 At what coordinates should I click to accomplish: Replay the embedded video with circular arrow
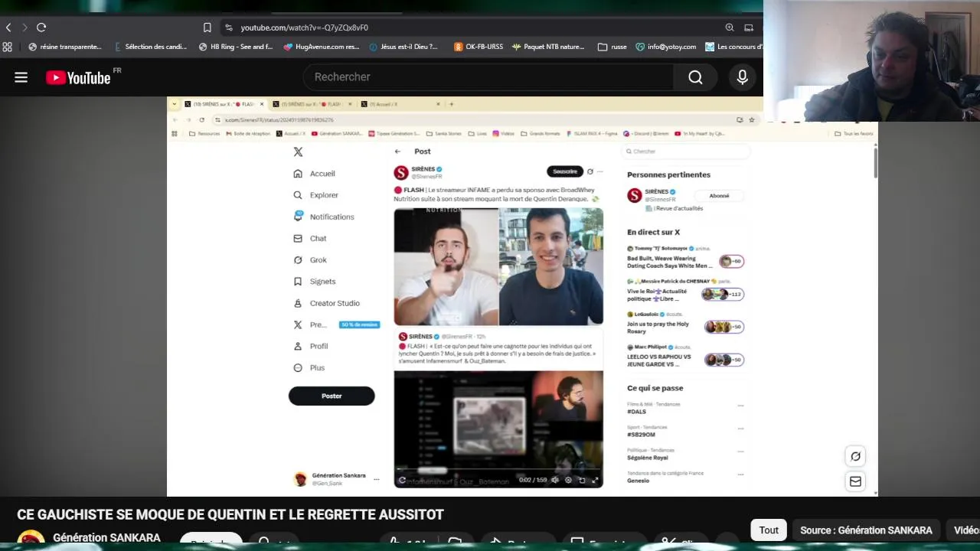click(402, 481)
